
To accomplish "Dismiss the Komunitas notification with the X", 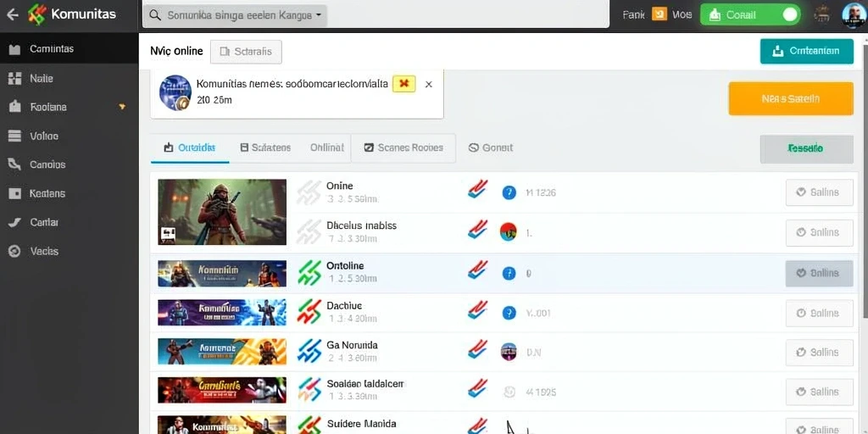I will click(x=428, y=85).
